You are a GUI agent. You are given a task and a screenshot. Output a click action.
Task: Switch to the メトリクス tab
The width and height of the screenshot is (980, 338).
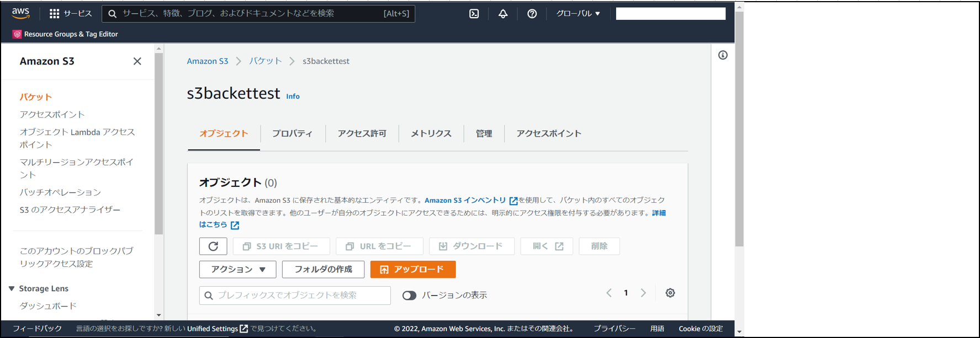coord(431,133)
